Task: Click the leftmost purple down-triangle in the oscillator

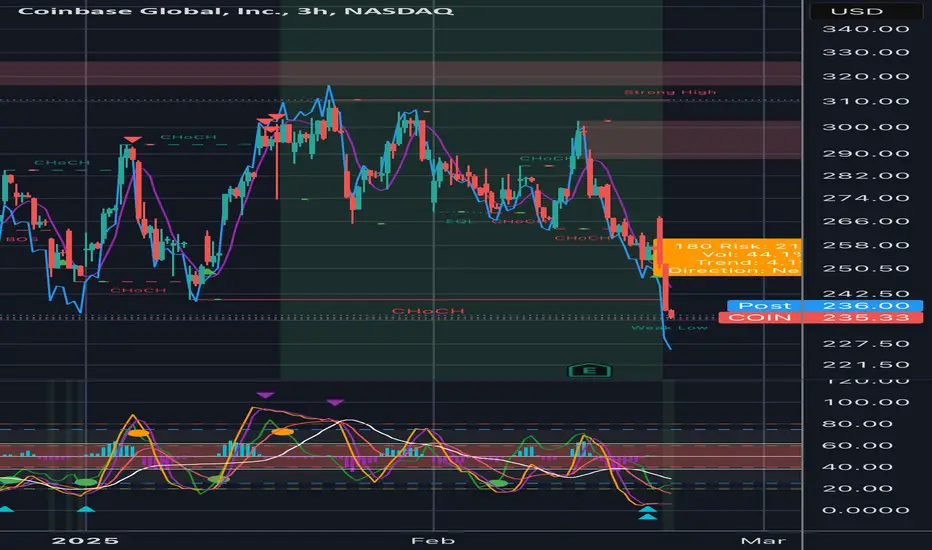Action: 265,395
